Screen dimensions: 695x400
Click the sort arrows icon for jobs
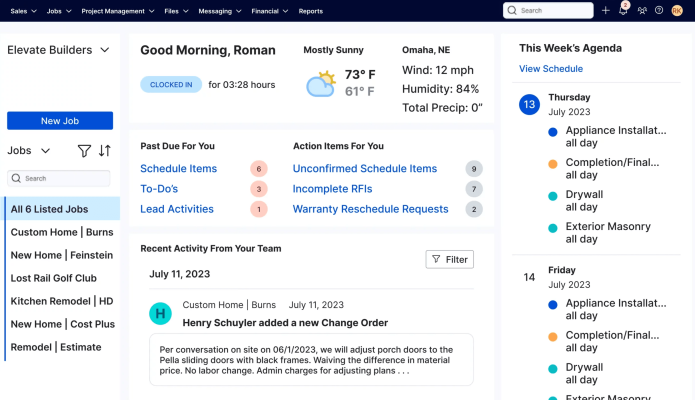pos(105,151)
